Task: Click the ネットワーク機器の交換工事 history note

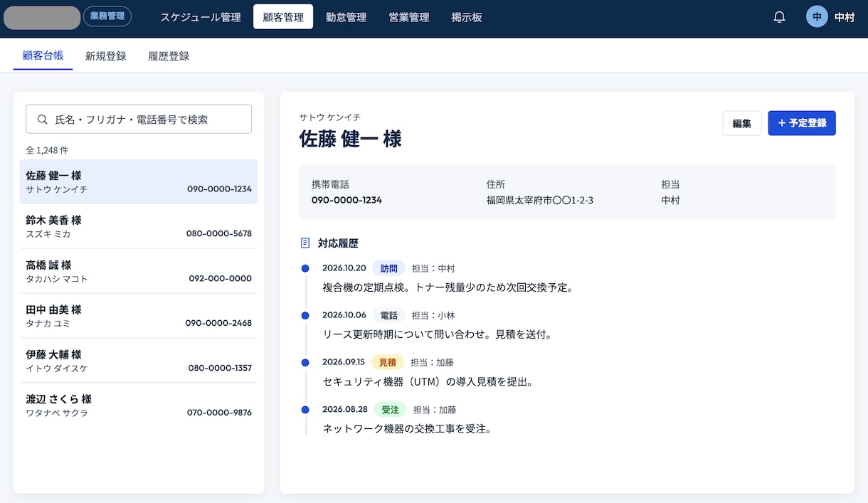Action: (x=407, y=428)
